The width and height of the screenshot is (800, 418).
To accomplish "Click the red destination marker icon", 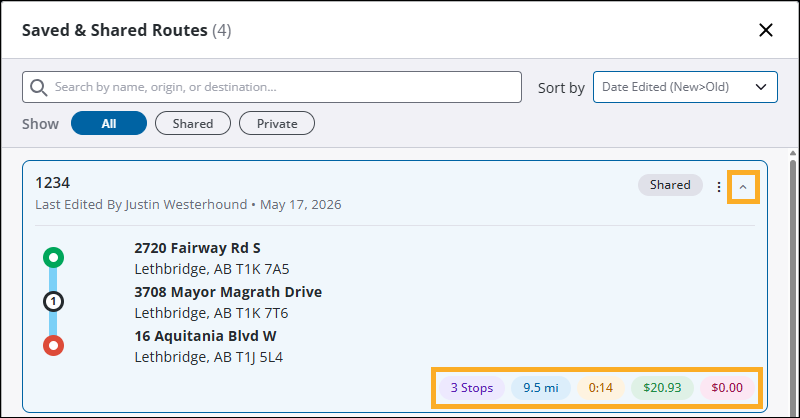I will 54,346.
